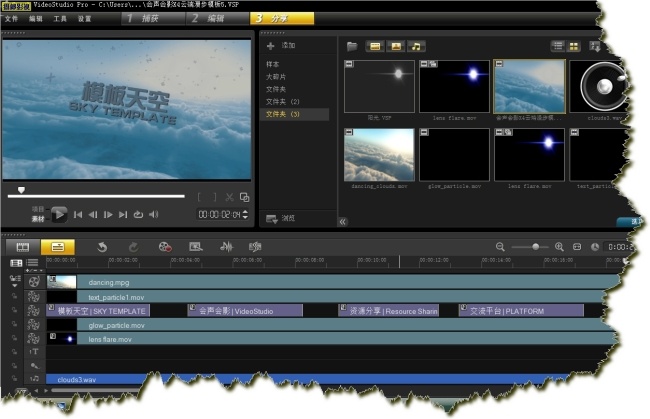This screenshot has height=419, width=650.
Task: Switch the library to thumbnail view
Action: (x=574, y=46)
